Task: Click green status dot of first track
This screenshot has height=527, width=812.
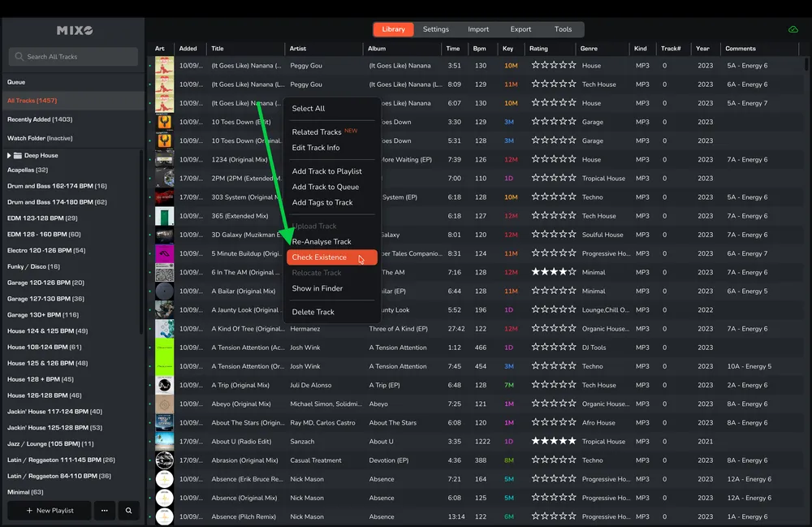Action: click(149, 66)
